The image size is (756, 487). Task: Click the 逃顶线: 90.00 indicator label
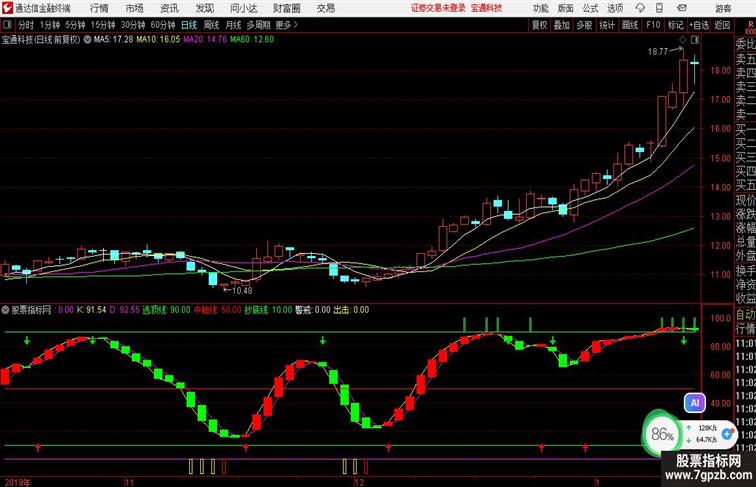[166, 310]
